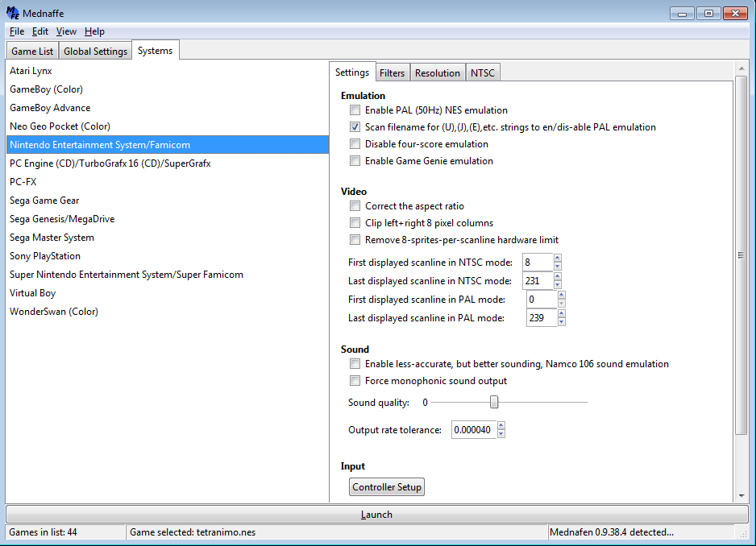756x546 pixels.
Task: Enable Namco 106 sound emulation checkbox
Action: (355, 364)
